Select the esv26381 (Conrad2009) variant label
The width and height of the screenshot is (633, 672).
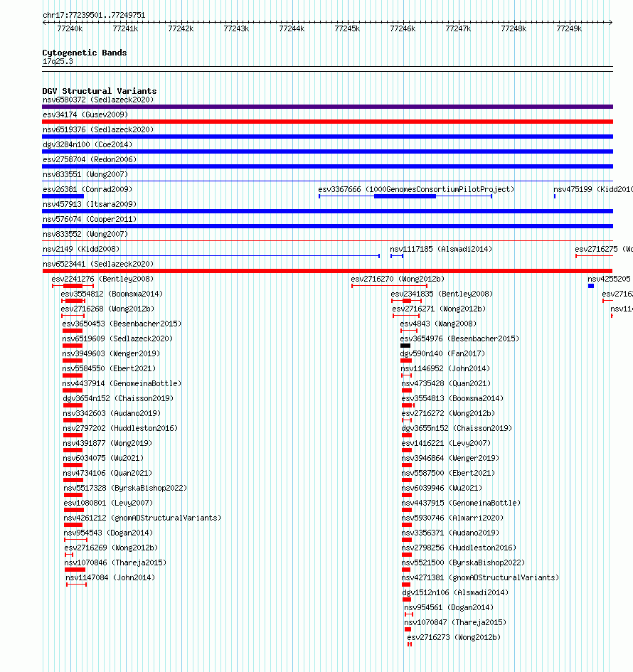[87, 189]
